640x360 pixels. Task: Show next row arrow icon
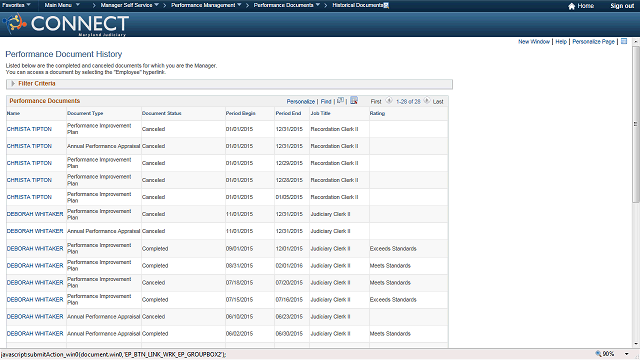pos(427,100)
